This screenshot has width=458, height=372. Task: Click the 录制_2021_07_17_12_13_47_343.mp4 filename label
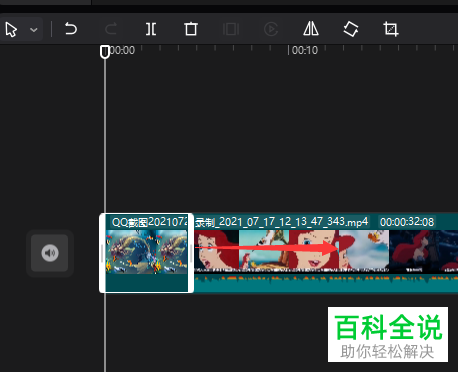(282, 222)
